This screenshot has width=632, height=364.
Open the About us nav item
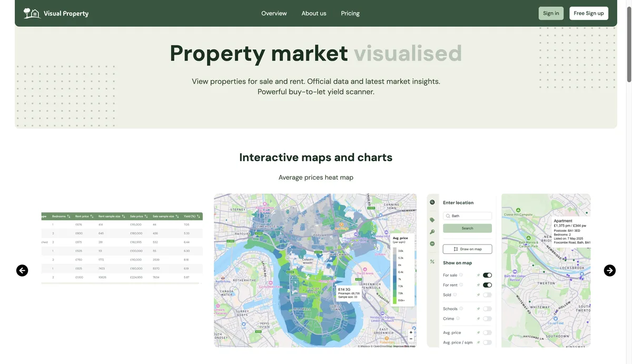point(314,13)
